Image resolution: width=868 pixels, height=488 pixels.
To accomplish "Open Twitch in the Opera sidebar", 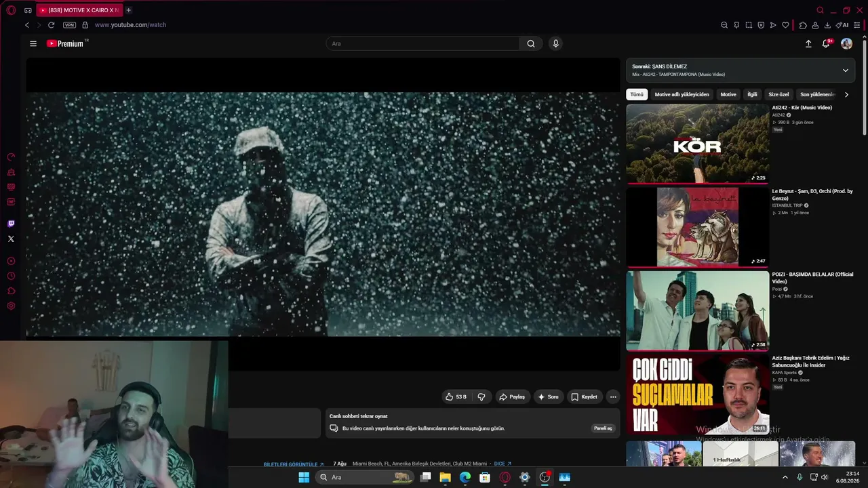I will [11, 224].
